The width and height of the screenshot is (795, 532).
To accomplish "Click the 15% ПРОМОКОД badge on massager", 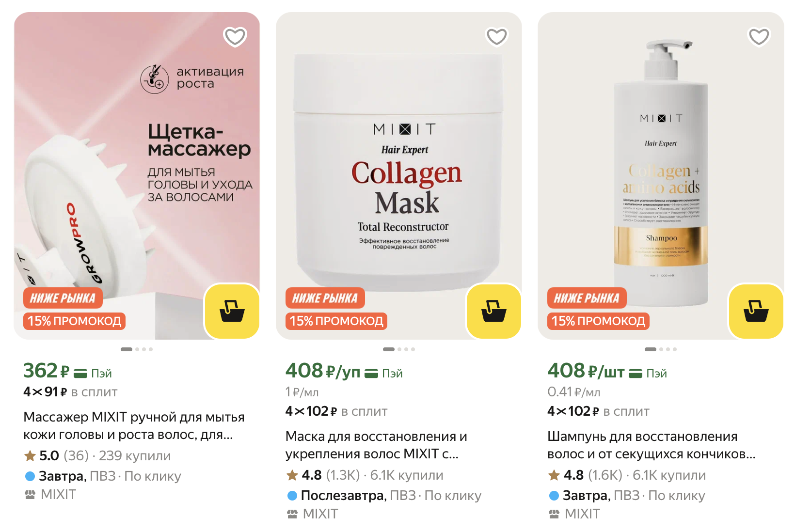I will click(x=74, y=321).
